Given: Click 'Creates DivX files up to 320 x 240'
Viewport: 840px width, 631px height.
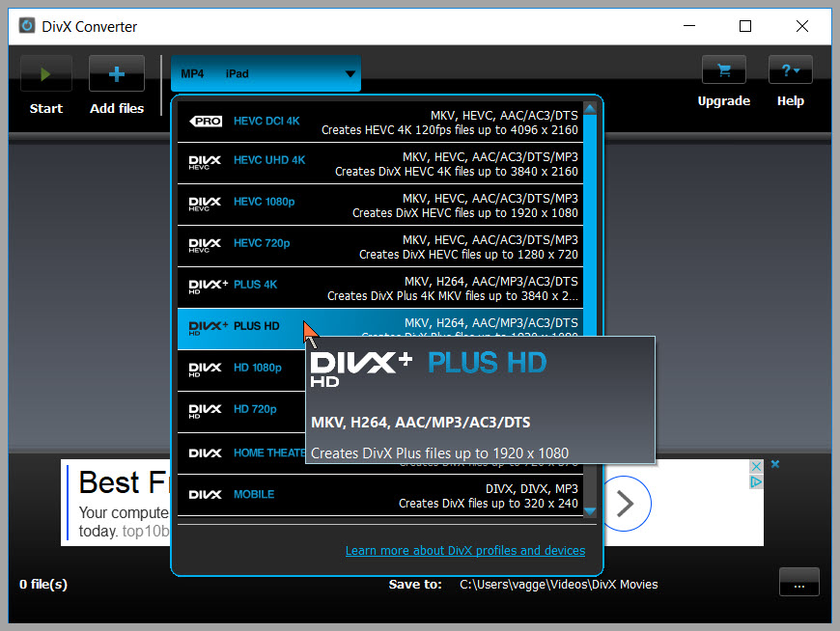Looking at the screenshot, I should [488, 504].
